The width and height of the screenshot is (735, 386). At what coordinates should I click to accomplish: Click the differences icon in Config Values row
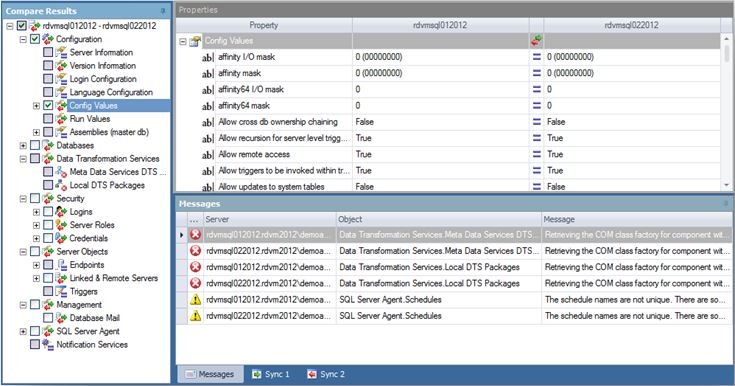pyautogui.click(x=536, y=41)
